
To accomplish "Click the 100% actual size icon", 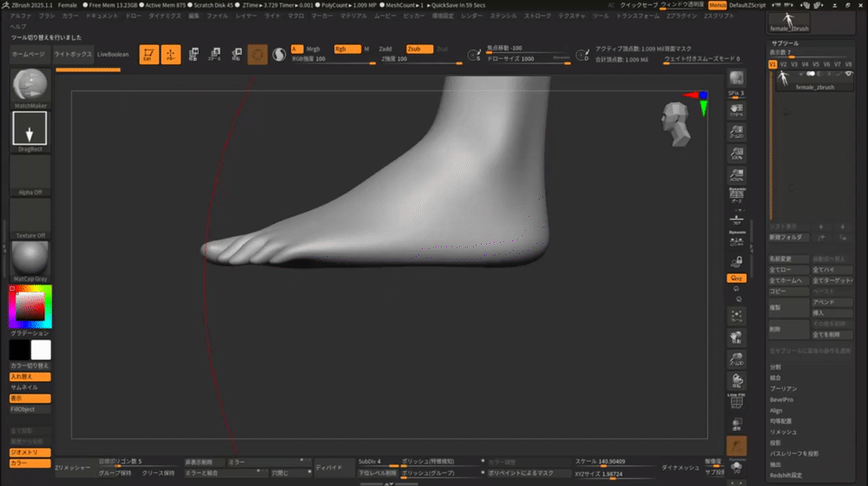I will point(736,154).
